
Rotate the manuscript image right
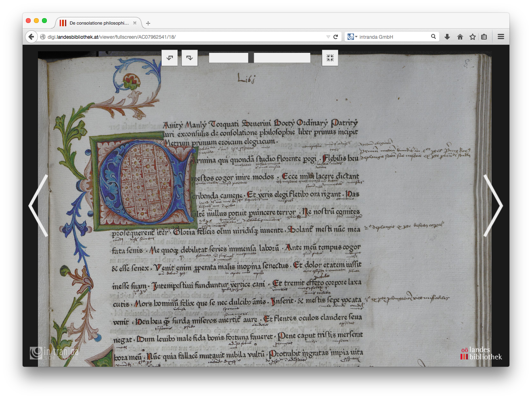pos(190,58)
